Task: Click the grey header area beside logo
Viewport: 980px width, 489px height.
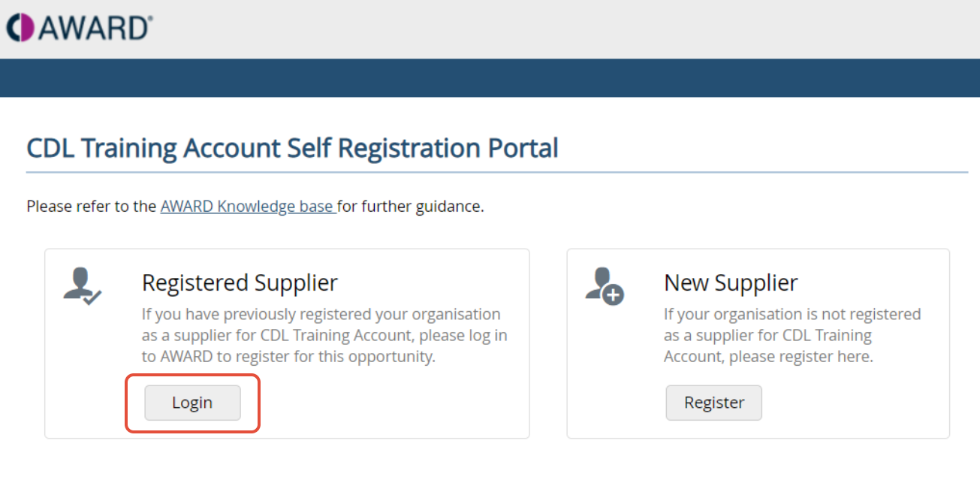Action: click(x=526, y=29)
